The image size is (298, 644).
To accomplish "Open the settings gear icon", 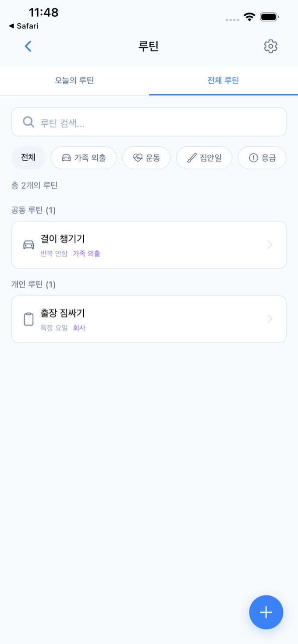I will [x=270, y=46].
